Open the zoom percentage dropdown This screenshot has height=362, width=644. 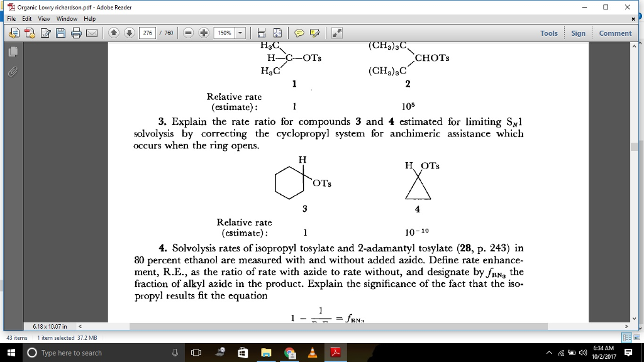(x=240, y=33)
